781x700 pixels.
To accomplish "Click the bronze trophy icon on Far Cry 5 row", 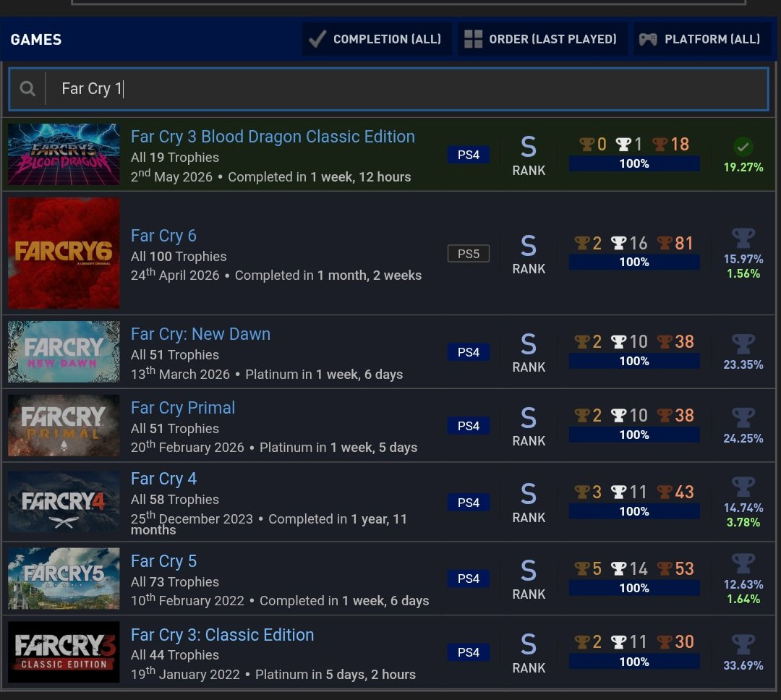I will [665, 568].
